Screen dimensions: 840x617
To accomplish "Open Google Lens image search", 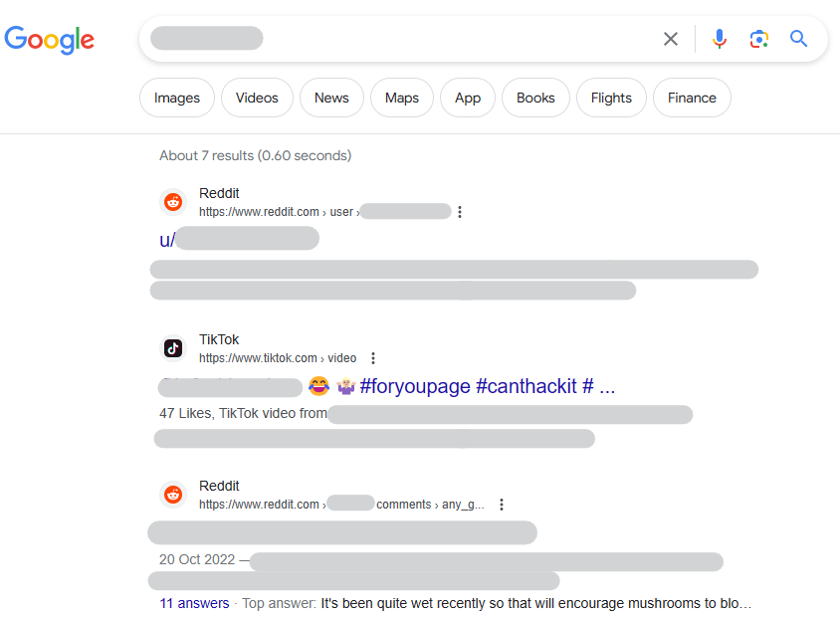I will [x=759, y=39].
